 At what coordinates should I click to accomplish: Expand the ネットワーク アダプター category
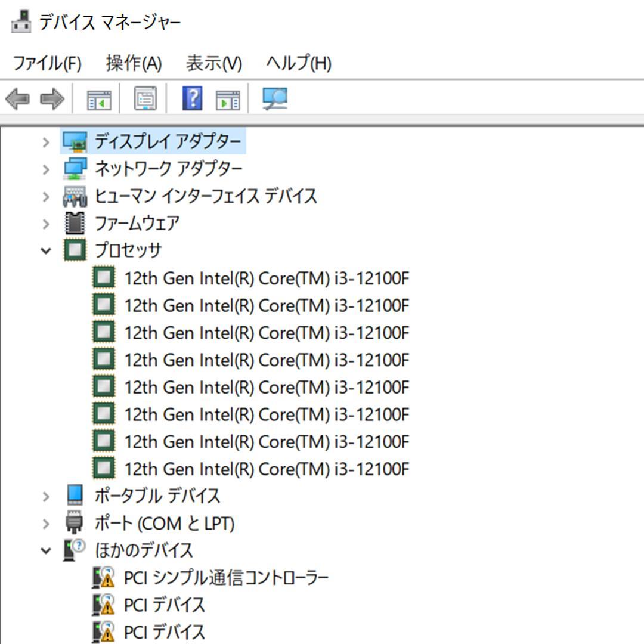click(45, 169)
